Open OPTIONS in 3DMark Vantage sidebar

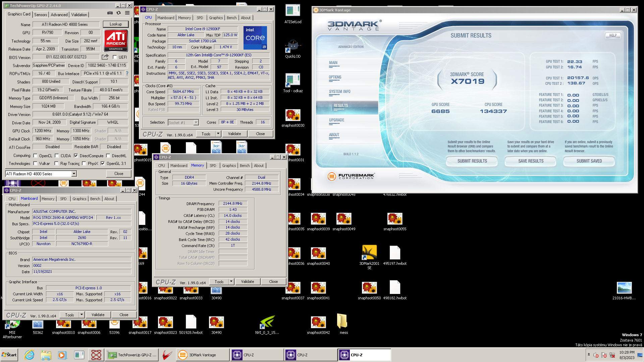click(335, 77)
